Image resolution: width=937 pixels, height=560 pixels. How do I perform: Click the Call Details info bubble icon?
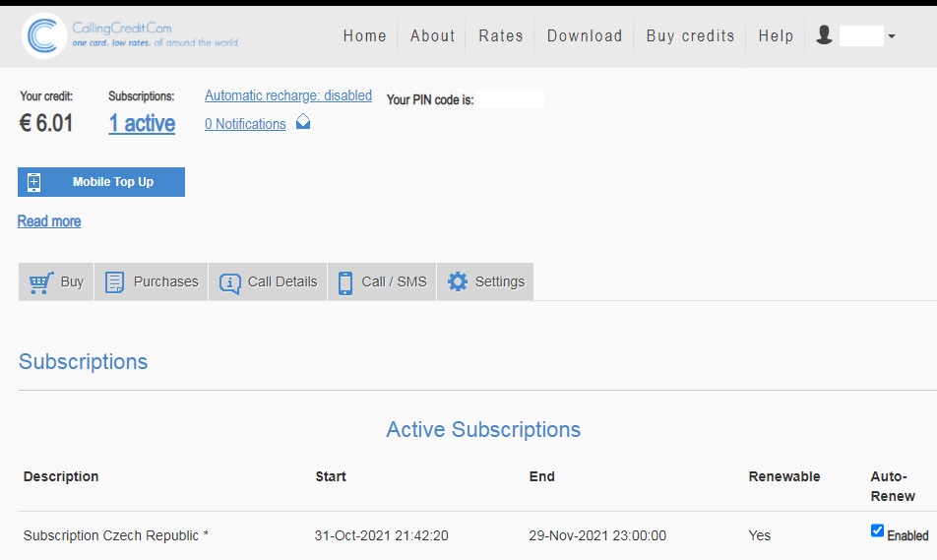coord(229,282)
